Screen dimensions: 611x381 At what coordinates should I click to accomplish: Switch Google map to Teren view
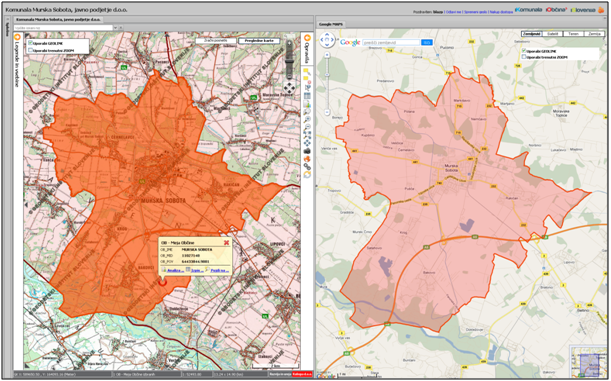574,34
